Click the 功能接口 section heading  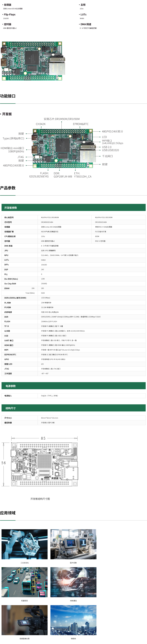click(x=8, y=96)
